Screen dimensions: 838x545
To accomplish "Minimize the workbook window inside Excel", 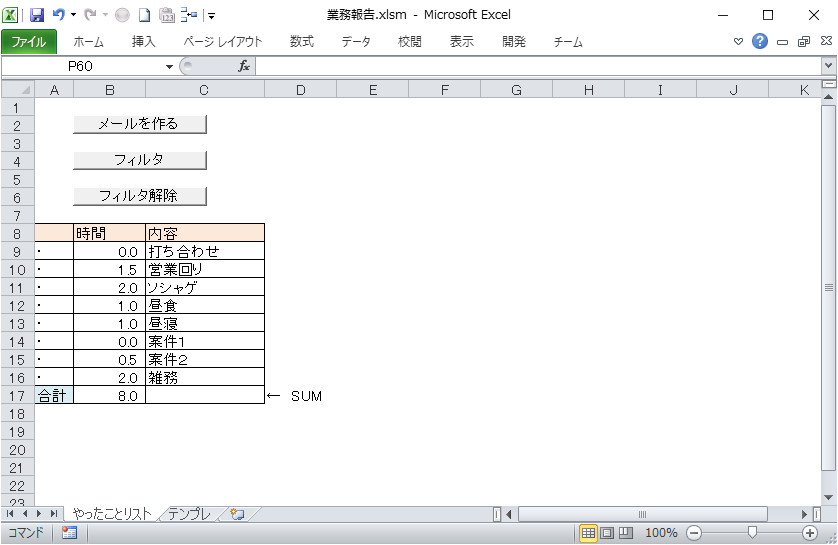I will pos(782,42).
